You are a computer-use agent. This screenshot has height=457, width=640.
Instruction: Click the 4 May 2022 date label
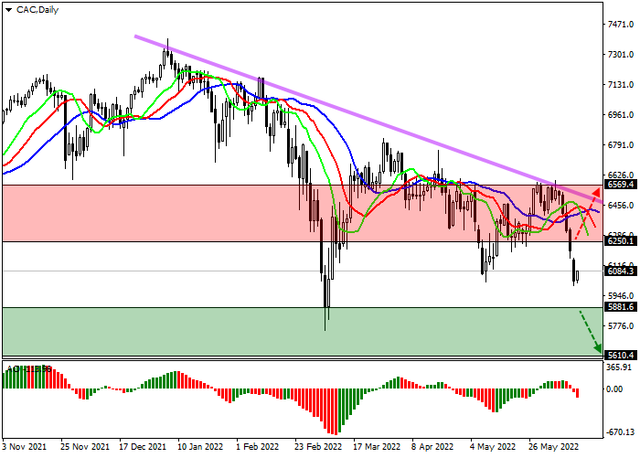tap(493, 447)
